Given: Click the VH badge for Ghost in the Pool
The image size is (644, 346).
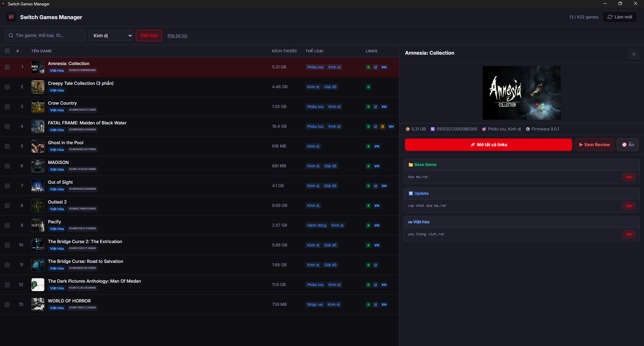Looking at the screenshot, I should point(377,146).
